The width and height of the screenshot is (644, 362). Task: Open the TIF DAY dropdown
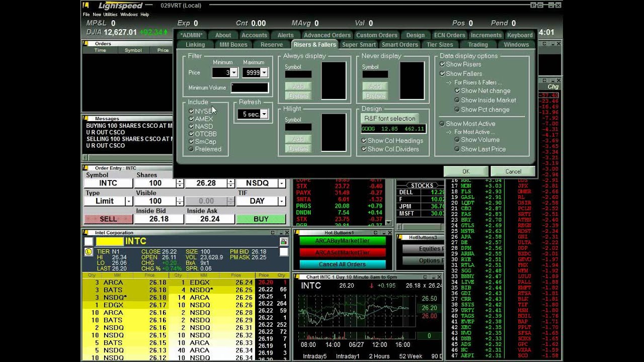[282, 201]
